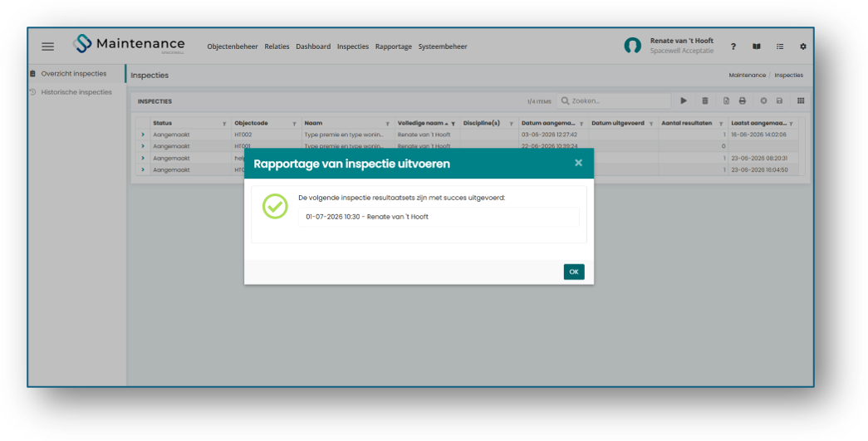Open the help question mark icon
Viewport: 868px width, 441px height.
[x=733, y=47]
